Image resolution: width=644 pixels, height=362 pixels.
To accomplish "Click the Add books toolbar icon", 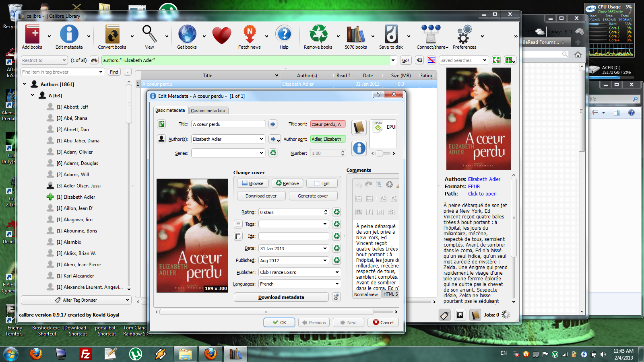I will coord(32,35).
